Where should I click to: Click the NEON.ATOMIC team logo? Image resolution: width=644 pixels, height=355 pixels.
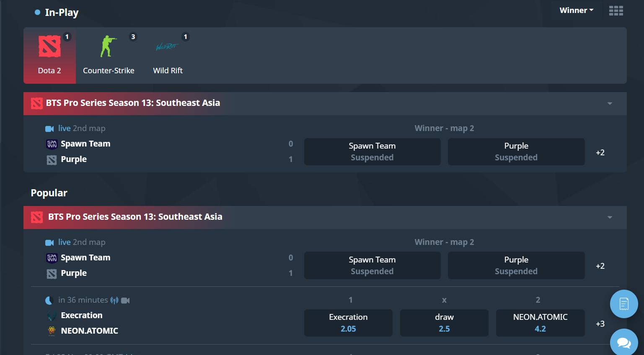coord(52,331)
